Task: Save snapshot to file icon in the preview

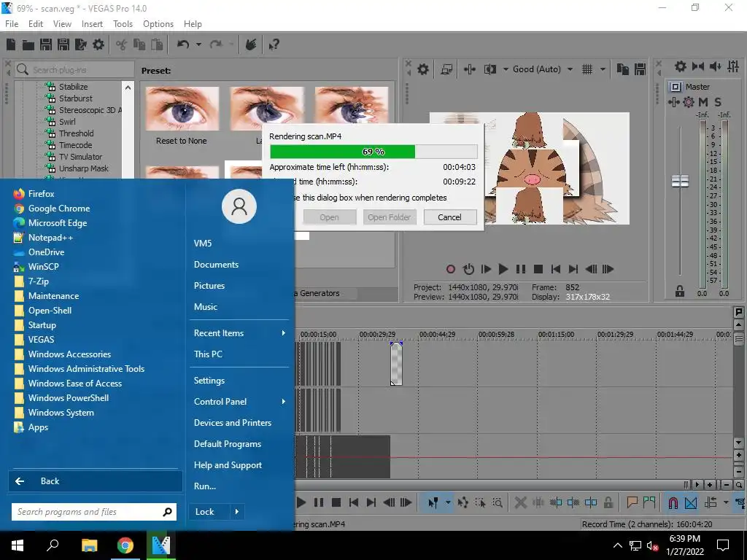Action: pos(640,69)
